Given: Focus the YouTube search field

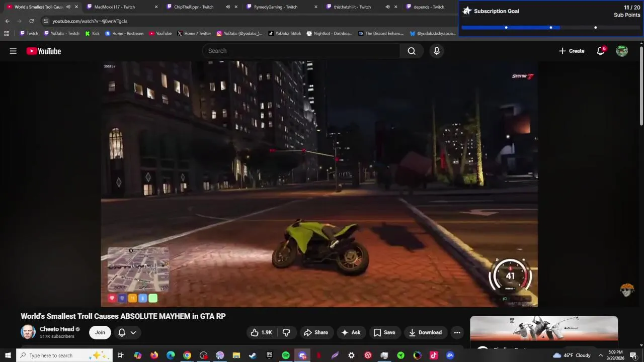Looking at the screenshot, I should coord(301,51).
